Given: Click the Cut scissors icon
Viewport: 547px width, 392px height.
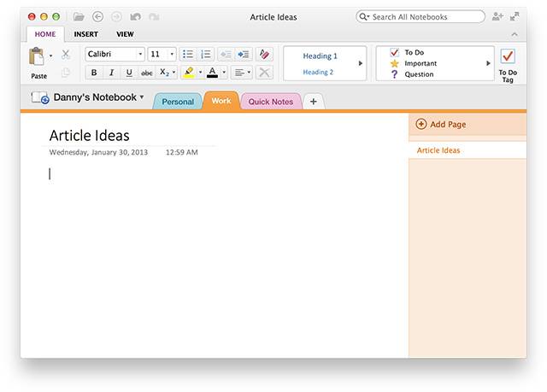Looking at the screenshot, I should [x=66, y=55].
